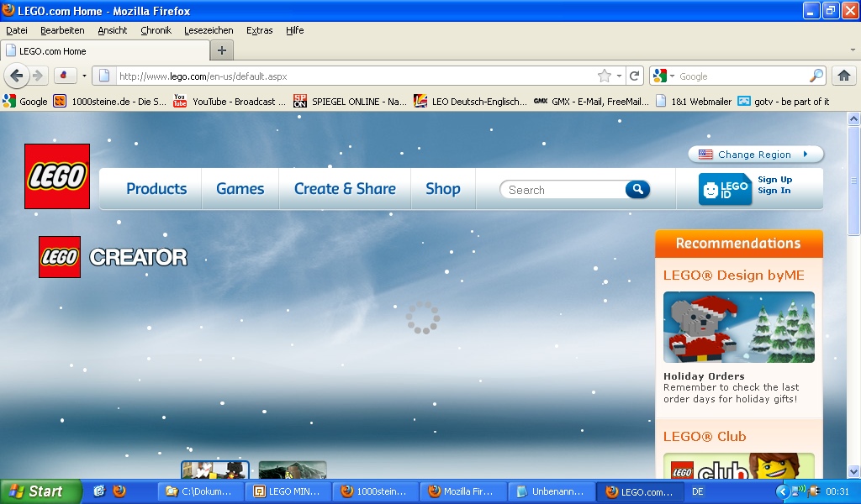Launch Internet Explorer from quick launch
The height and width of the screenshot is (504, 861).
point(99,491)
